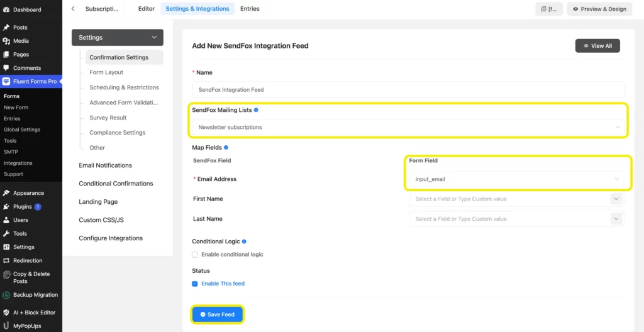Open Configure Integrations section

(111, 238)
